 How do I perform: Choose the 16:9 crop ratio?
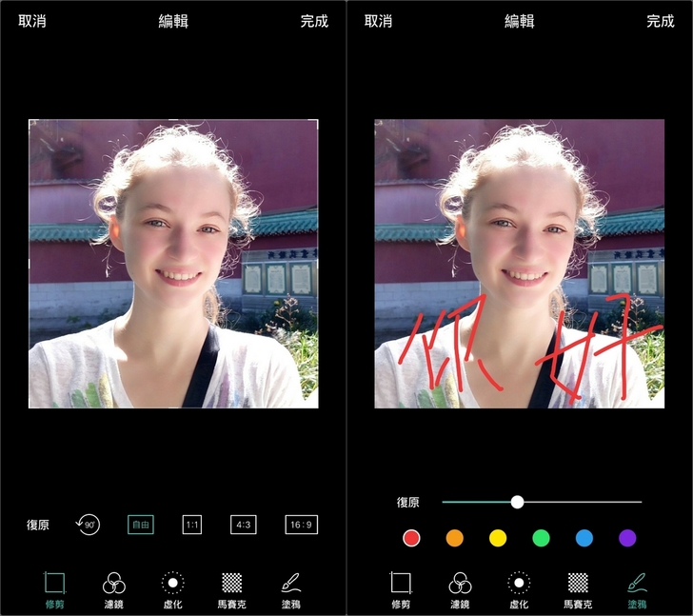coord(301,525)
